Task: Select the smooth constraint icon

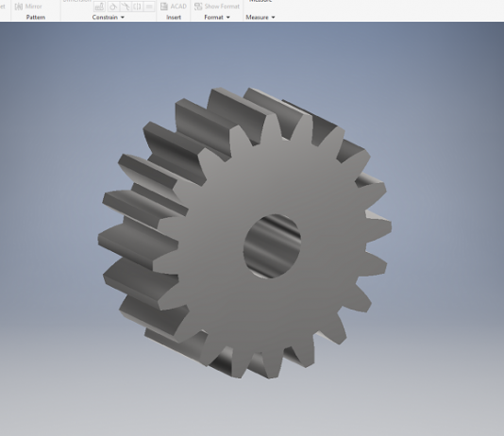Action: pos(125,7)
